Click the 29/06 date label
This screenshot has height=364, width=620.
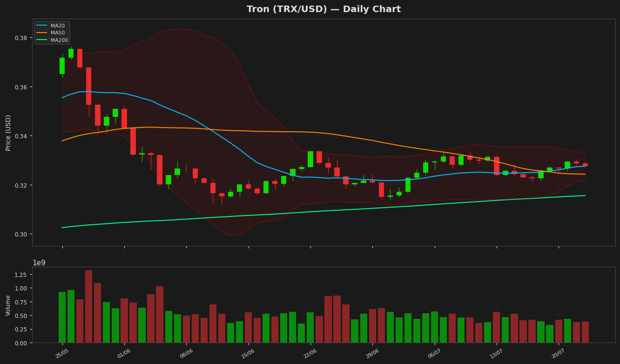coord(372,354)
